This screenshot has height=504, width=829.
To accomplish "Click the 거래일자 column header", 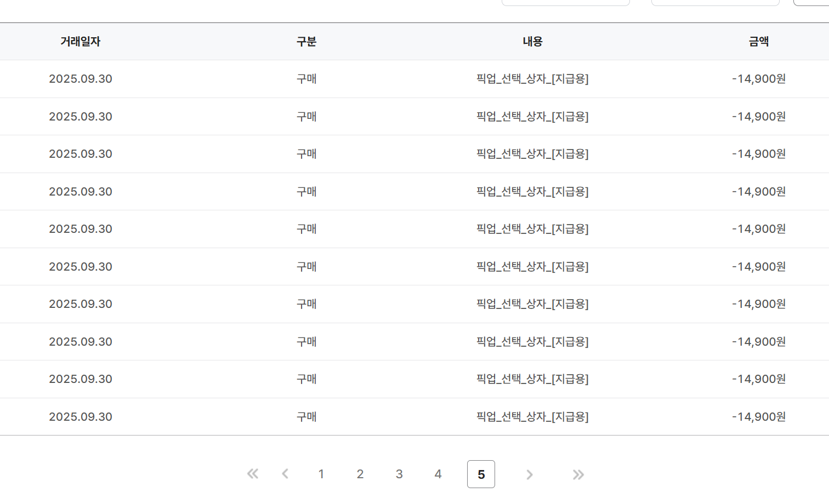I will coord(81,42).
